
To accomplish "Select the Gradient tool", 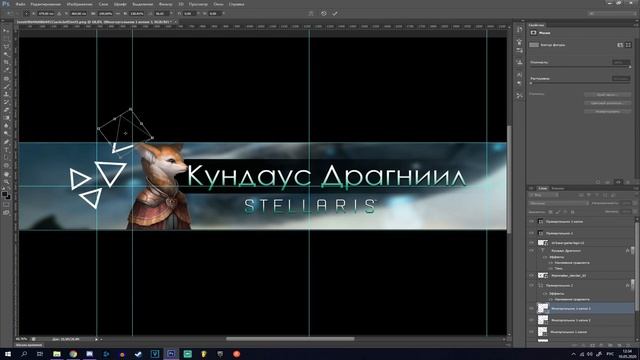I will point(6,118).
